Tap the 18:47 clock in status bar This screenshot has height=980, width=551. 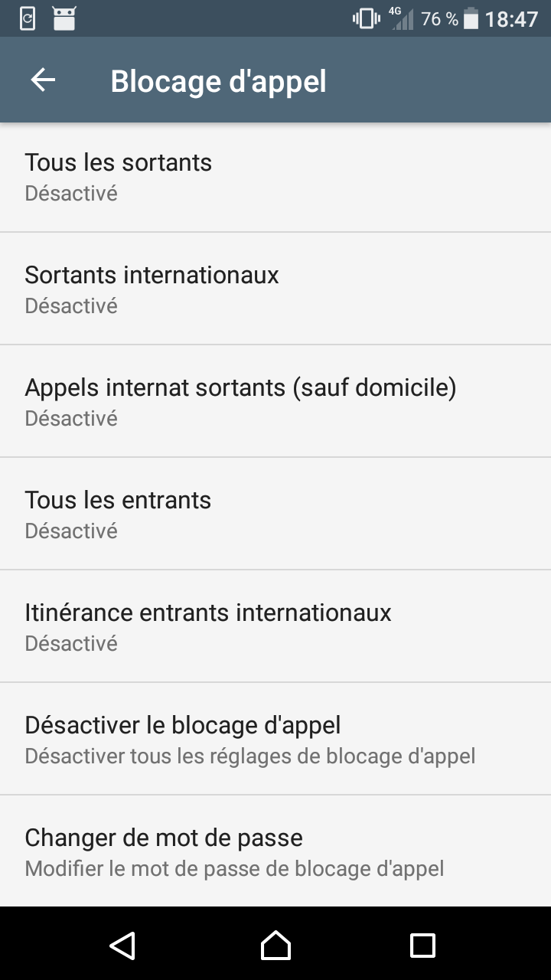511,18
